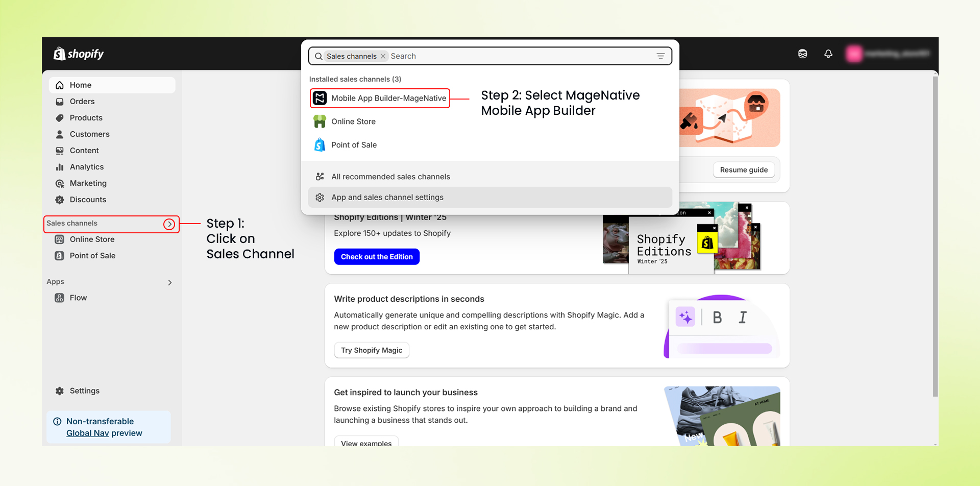Select Orders in the sidebar
The image size is (980, 486).
(x=82, y=102)
